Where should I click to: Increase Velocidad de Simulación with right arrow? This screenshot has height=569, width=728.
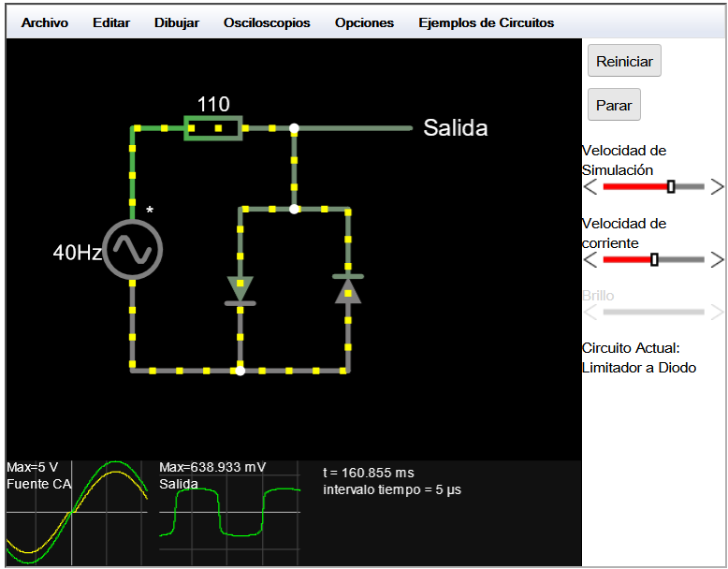718,187
